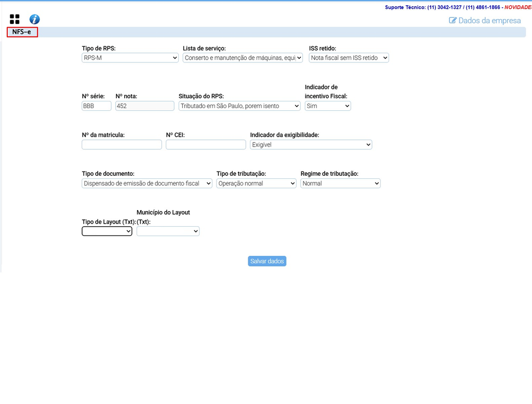Click the Dados da empresa edit icon
This screenshot has height=404, width=532.
click(453, 20)
